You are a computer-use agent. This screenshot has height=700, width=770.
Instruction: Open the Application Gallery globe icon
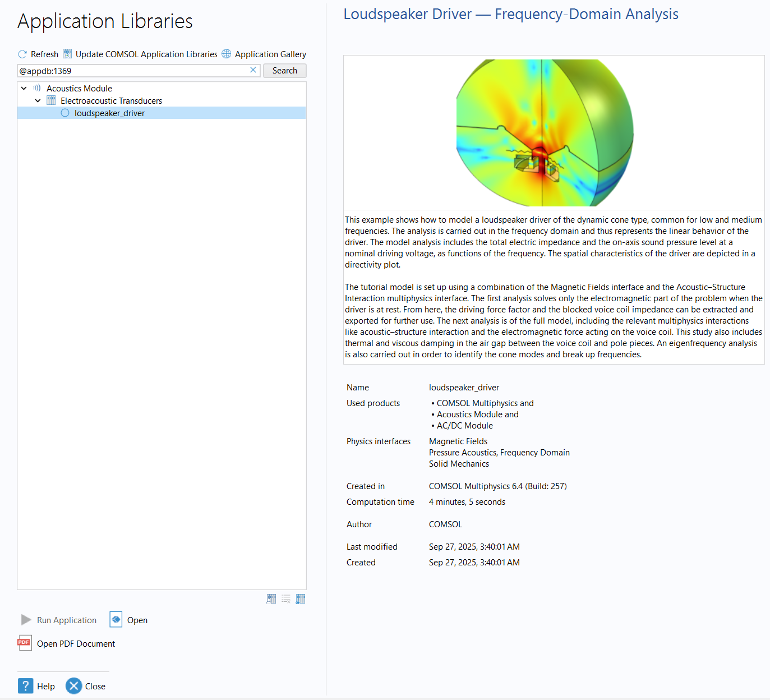pos(227,54)
